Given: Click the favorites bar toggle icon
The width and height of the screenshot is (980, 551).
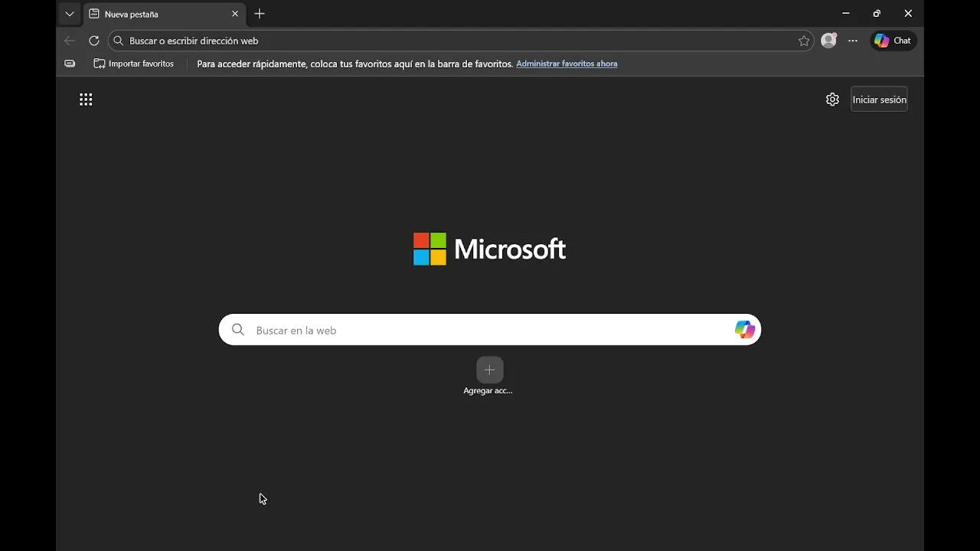Looking at the screenshot, I should point(70,64).
